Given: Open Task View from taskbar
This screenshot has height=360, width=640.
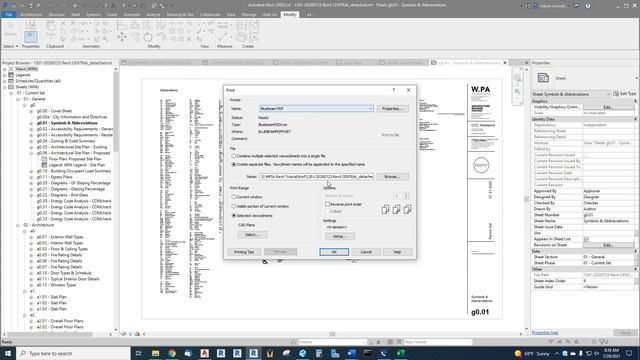Looking at the screenshot, I should (x=139, y=353).
